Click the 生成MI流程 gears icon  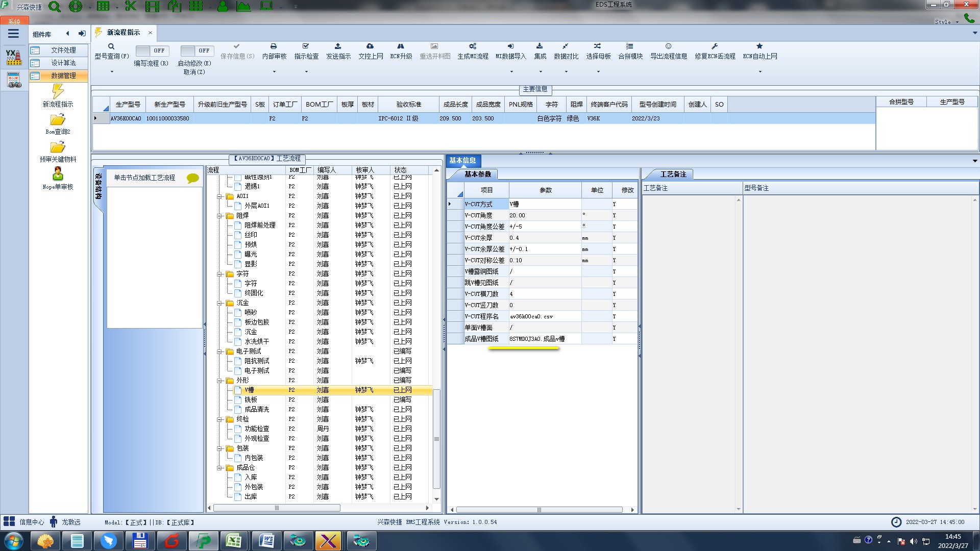coord(473,46)
